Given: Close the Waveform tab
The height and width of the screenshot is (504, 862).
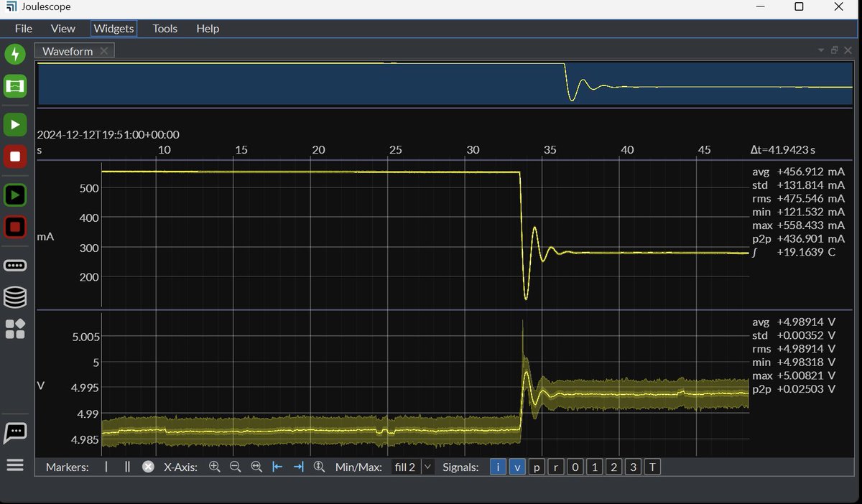Looking at the screenshot, I should point(104,51).
